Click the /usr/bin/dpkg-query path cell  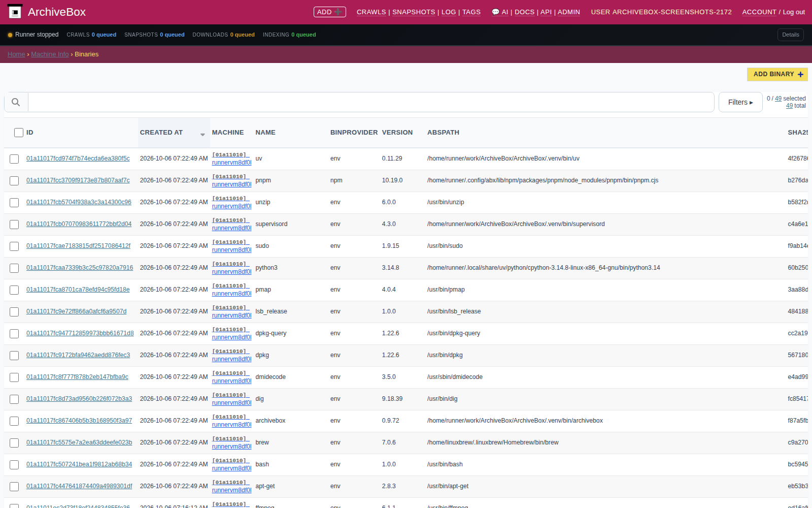(x=454, y=333)
